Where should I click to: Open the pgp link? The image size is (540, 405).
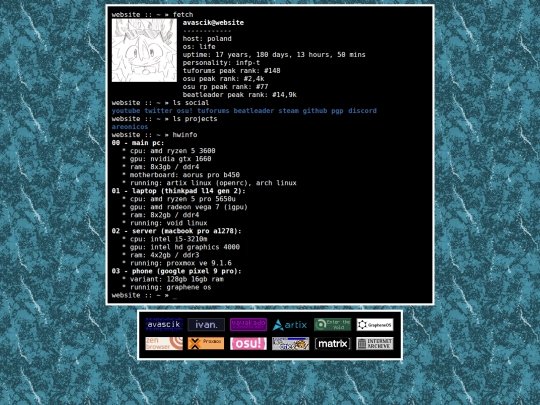point(337,111)
